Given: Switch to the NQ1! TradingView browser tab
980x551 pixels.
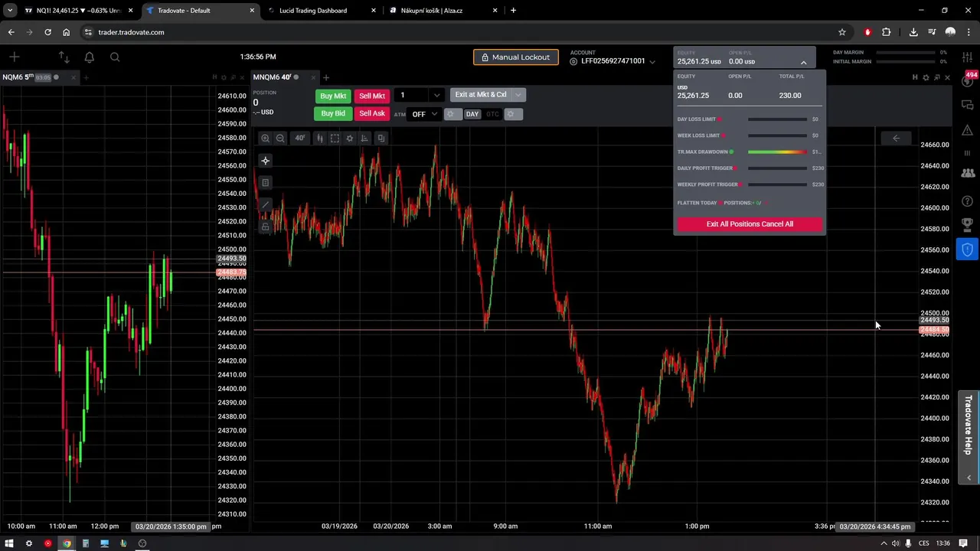Looking at the screenshot, I should pyautogui.click(x=78, y=11).
